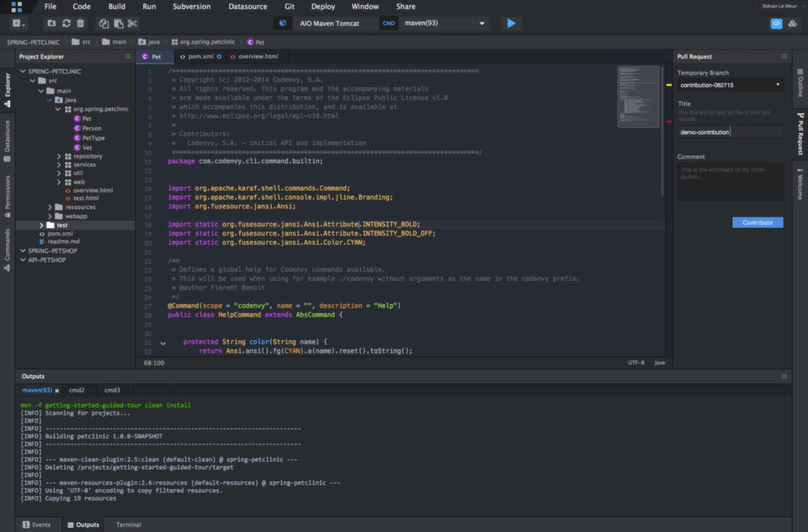Screen dimensions: 808x532
Task: Collapse the src folder in tree
Action: 33,81
